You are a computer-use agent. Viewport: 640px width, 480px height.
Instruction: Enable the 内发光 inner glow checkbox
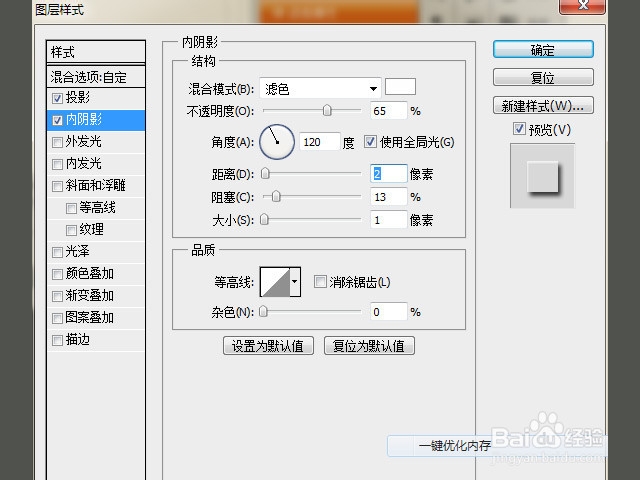click(57, 164)
